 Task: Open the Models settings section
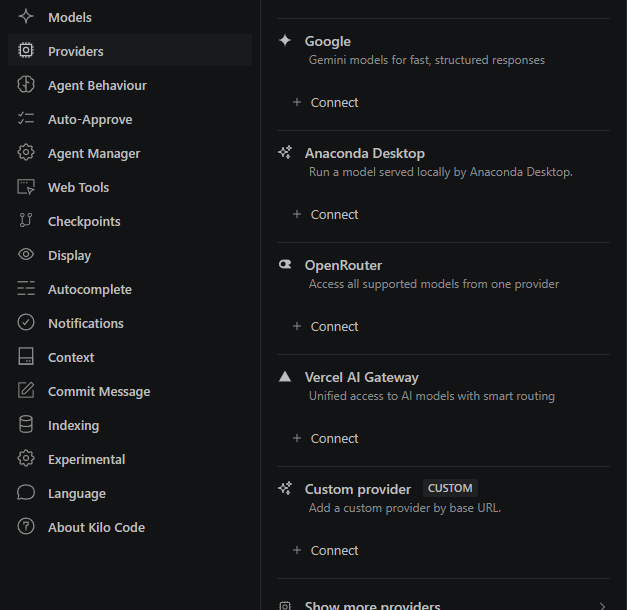[x=130, y=17]
